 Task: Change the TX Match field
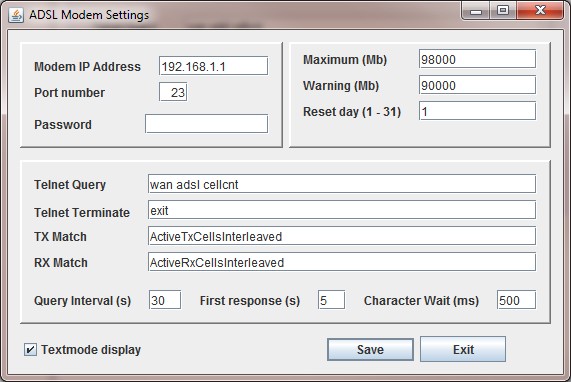pos(342,236)
